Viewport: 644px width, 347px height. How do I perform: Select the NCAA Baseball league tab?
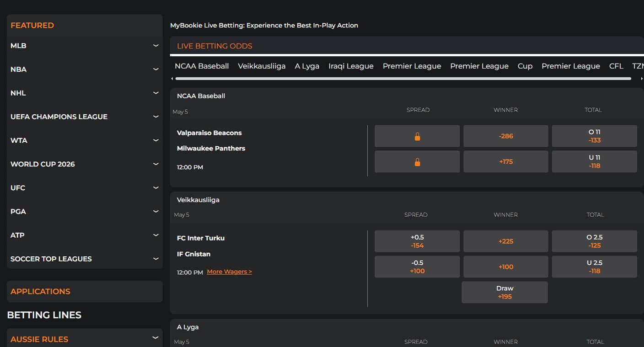click(202, 66)
